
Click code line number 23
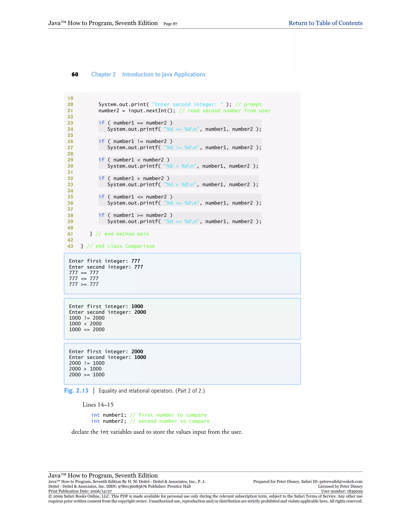70,123
